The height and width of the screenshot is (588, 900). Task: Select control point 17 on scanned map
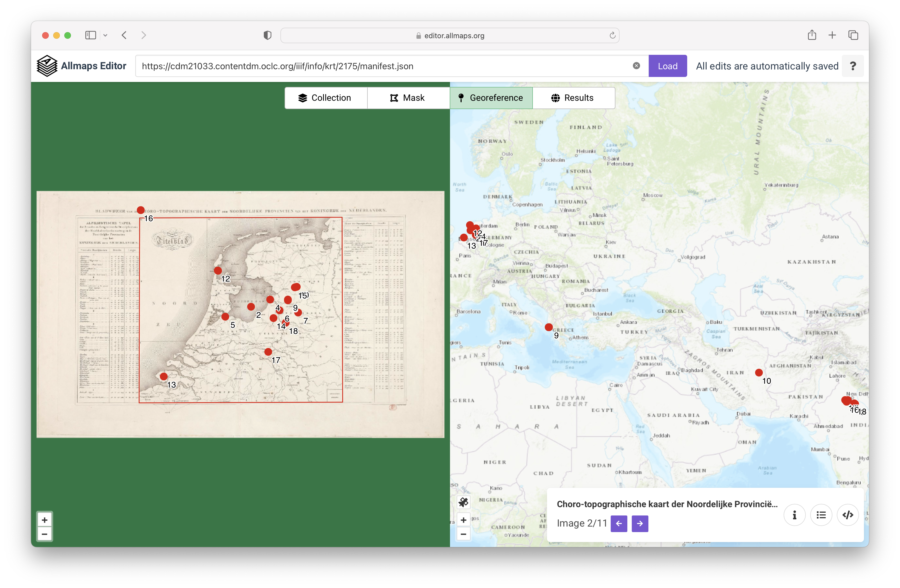[268, 352]
